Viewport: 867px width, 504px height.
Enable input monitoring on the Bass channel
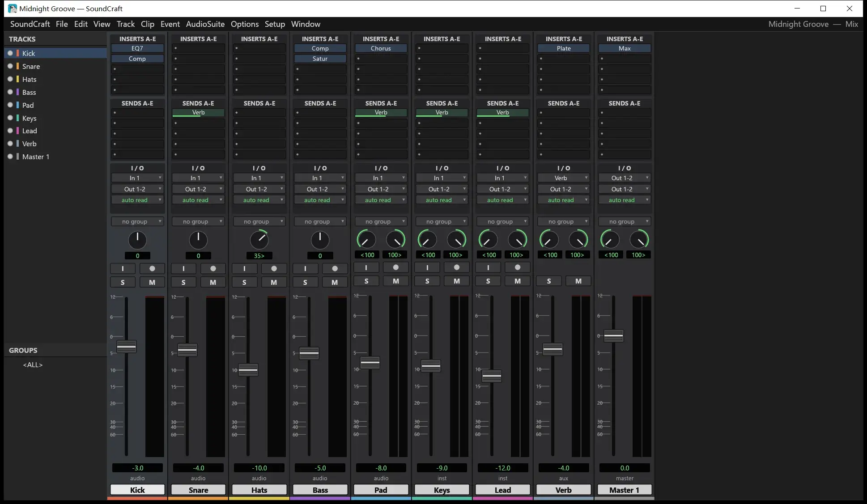pyautogui.click(x=305, y=268)
